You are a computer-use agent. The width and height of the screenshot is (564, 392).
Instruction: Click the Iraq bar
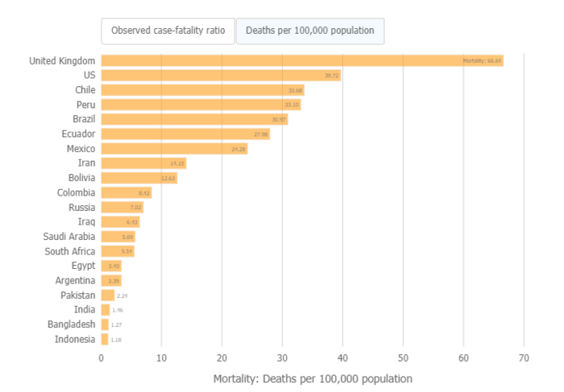[x=120, y=221]
